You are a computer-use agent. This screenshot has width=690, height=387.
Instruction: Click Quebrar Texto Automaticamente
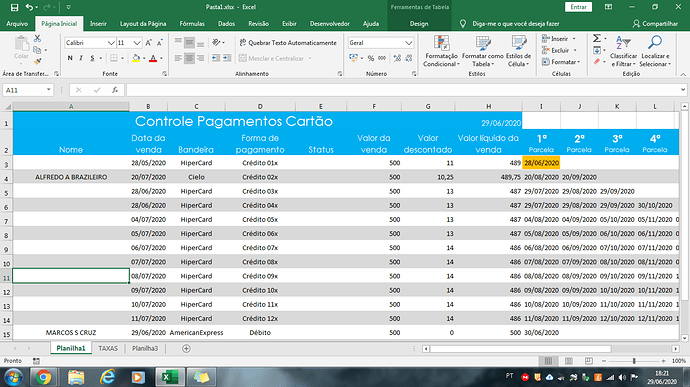[x=288, y=43]
